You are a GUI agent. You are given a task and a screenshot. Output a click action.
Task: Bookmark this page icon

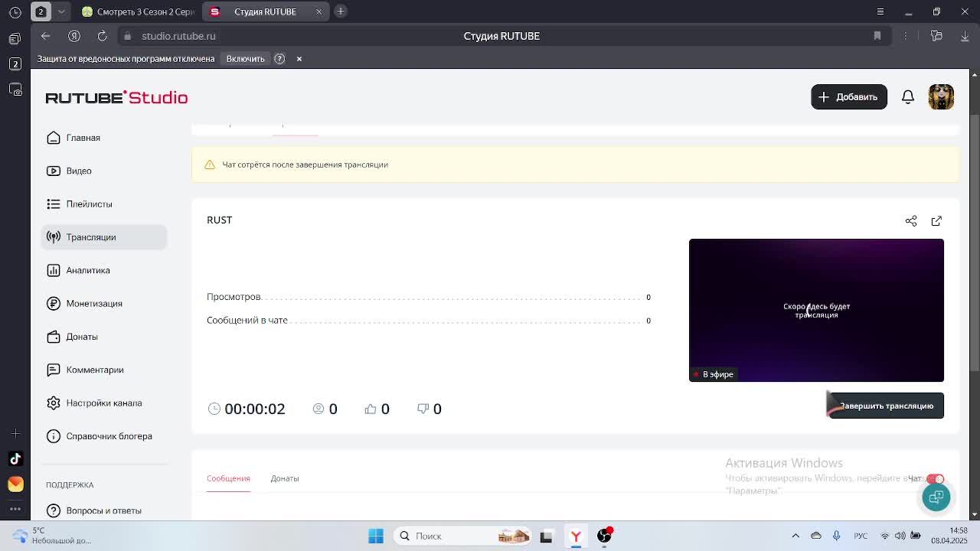pyautogui.click(x=877, y=36)
